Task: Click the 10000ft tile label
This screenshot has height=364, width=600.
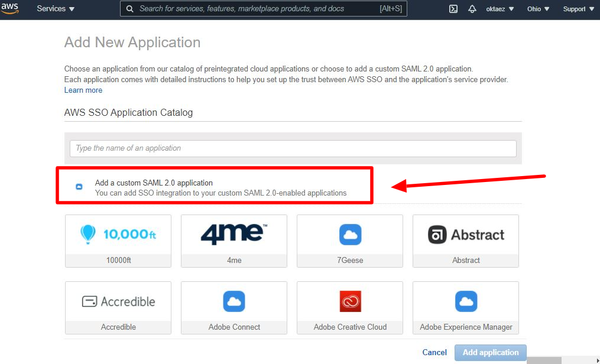Action: click(x=118, y=260)
